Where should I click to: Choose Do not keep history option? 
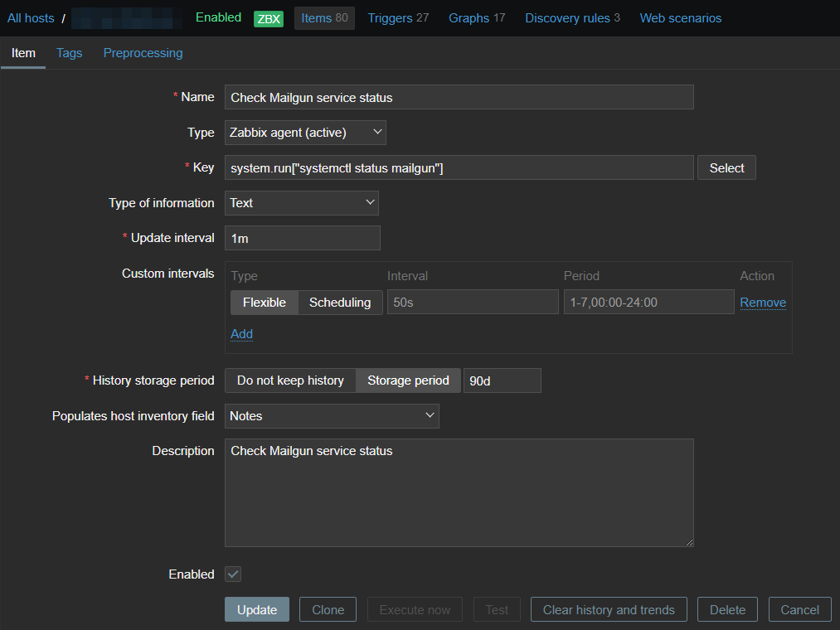pos(290,380)
